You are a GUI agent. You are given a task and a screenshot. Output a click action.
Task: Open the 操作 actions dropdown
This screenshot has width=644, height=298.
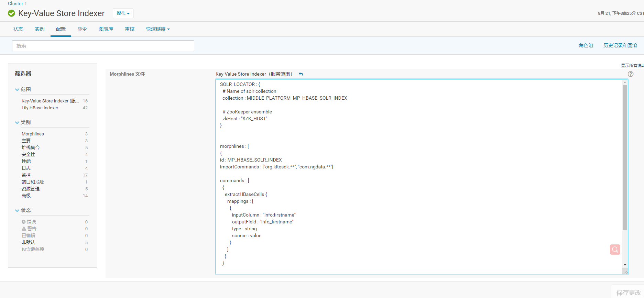(123, 13)
